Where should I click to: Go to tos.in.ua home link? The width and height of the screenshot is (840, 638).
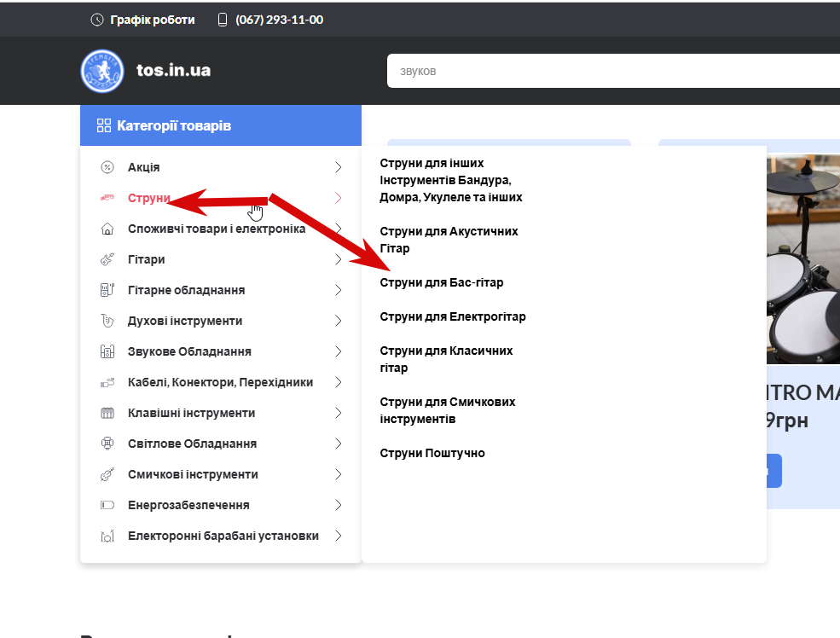pyautogui.click(x=174, y=70)
